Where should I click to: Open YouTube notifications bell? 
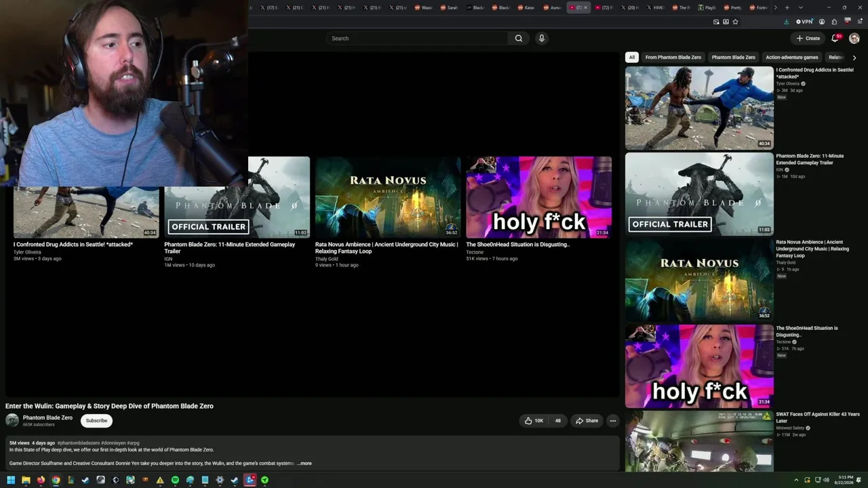[835, 38]
